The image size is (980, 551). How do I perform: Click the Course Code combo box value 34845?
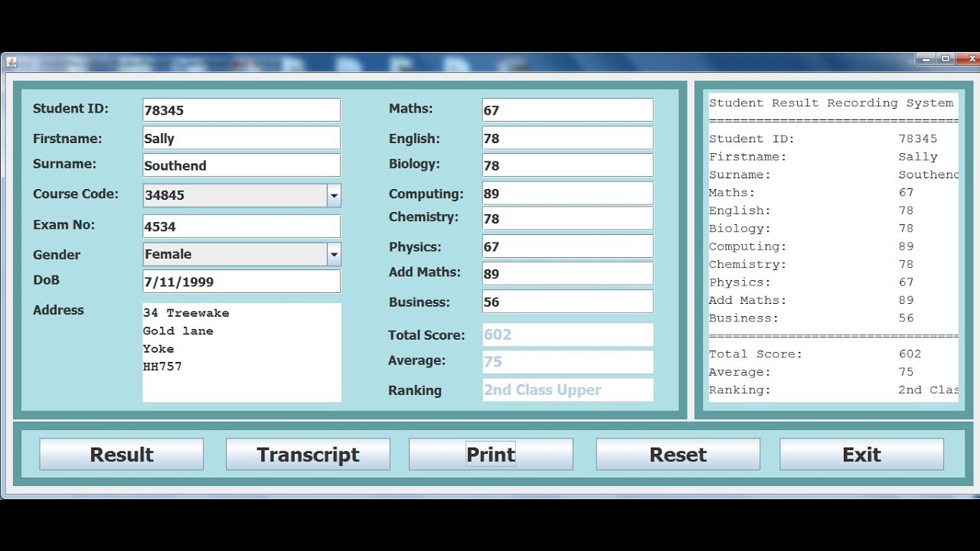235,195
